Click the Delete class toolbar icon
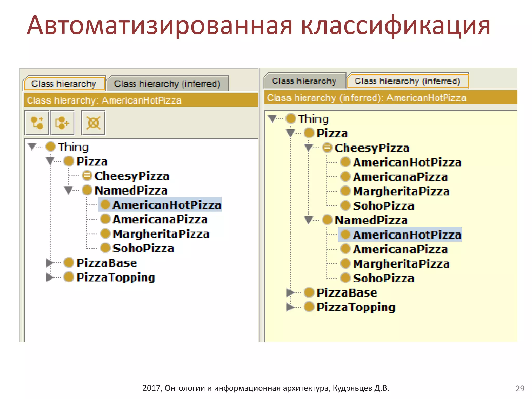This screenshot has width=532, height=399. [93, 123]
